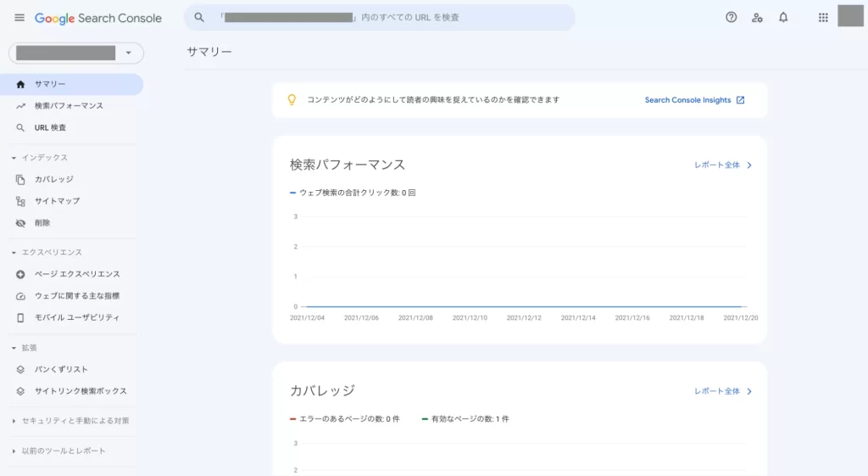Click the モバイル ユーザビリティ phone icon
Viewport: 868px width, 476px height.
(20, 317)
